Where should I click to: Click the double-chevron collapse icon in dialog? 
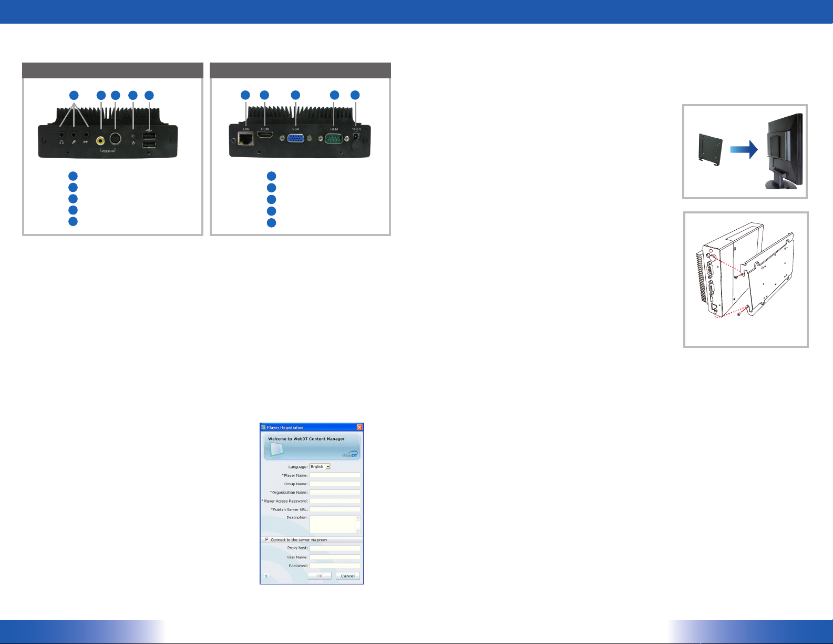[266, 576]
